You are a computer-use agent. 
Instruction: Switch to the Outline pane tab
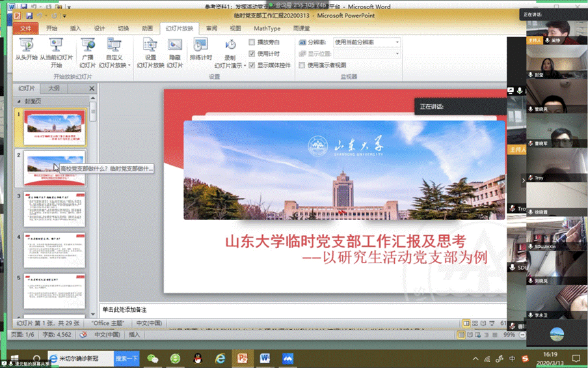point(54,88)
